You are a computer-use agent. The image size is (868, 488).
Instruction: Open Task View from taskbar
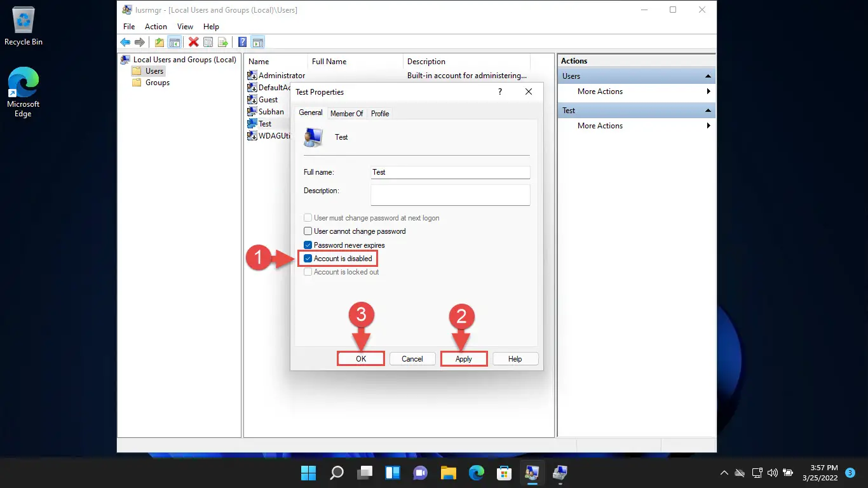pyautogui.click(x=364, y=473)
